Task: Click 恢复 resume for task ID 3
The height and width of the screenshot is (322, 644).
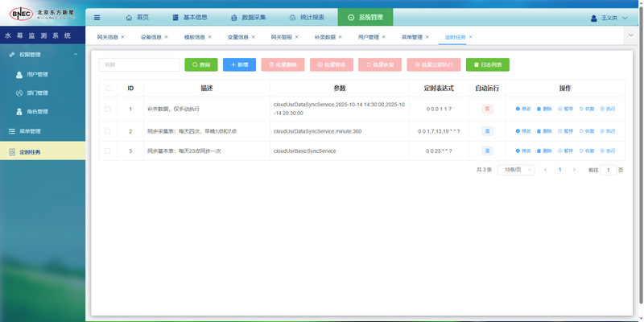Action: tap(587, 151)
